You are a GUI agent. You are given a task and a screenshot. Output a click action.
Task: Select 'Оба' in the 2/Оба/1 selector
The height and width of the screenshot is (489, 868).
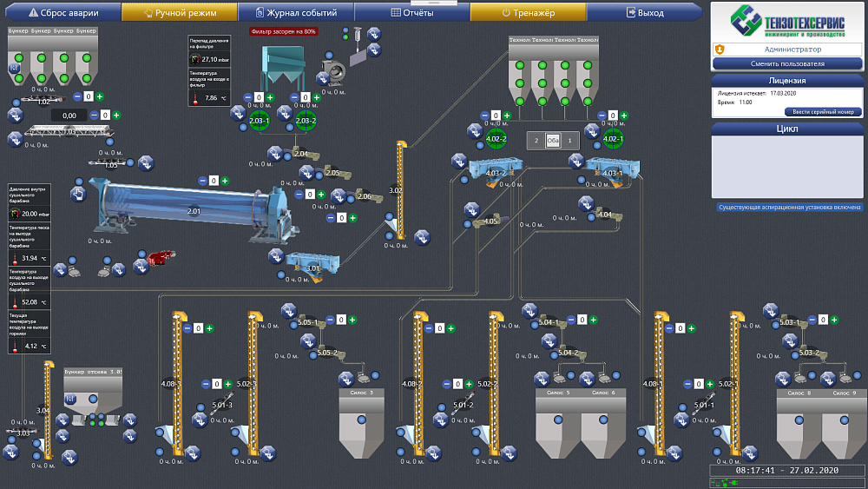552,141
